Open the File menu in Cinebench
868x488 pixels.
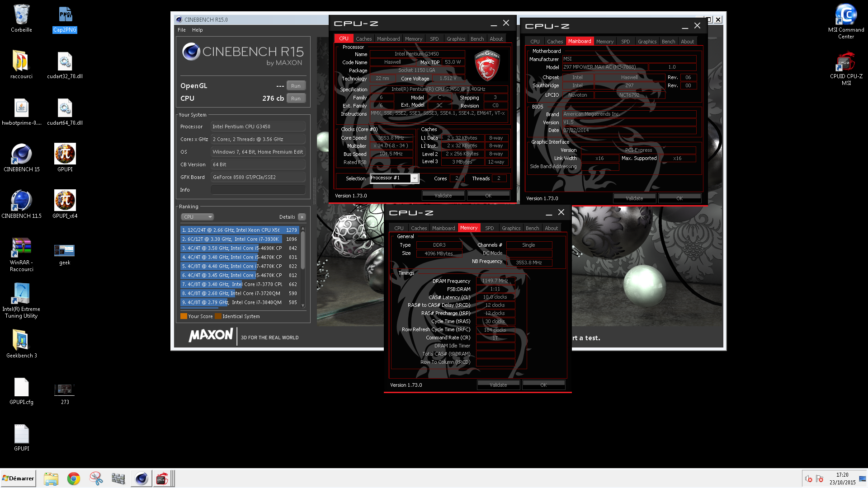pyautogui.click(x=181, y=30)
